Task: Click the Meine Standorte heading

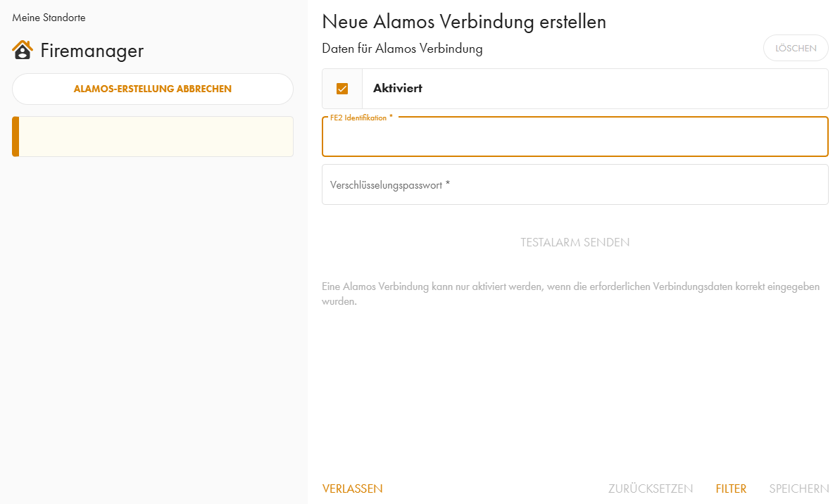Action: coord(49,18)
